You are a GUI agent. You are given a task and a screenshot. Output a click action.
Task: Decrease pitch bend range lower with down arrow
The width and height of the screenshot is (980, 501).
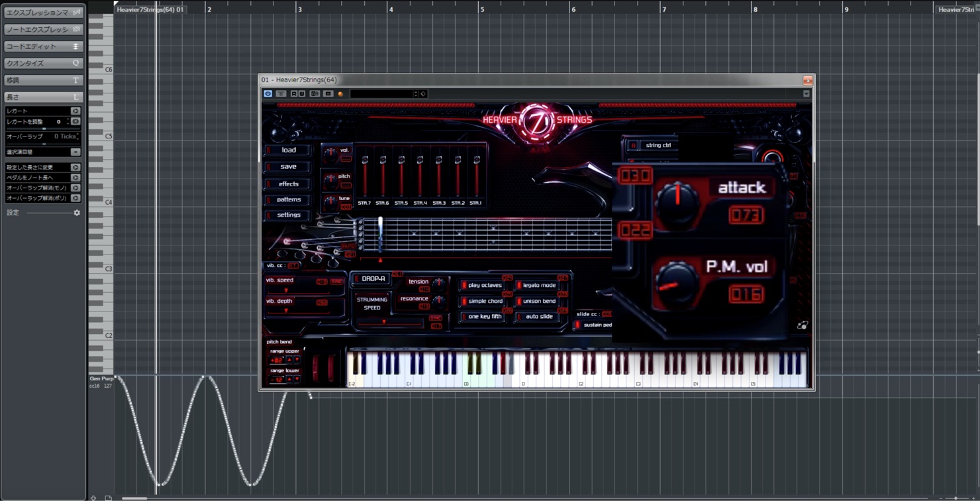[297, 379]
